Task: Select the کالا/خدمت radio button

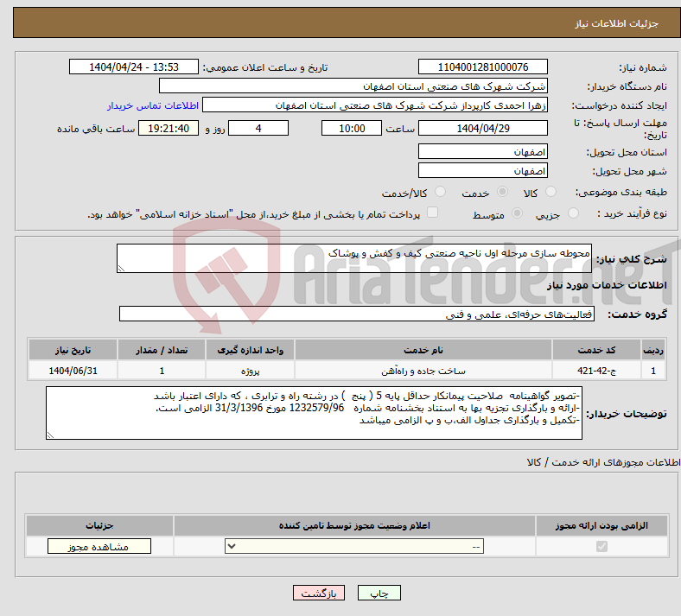Action: (441, 192)
